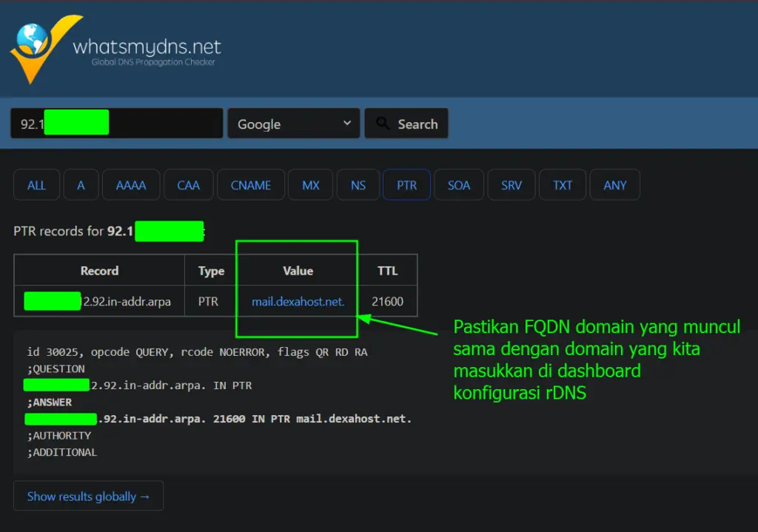Click the TTL column header

pyautogui.click(x=387, y=271)
